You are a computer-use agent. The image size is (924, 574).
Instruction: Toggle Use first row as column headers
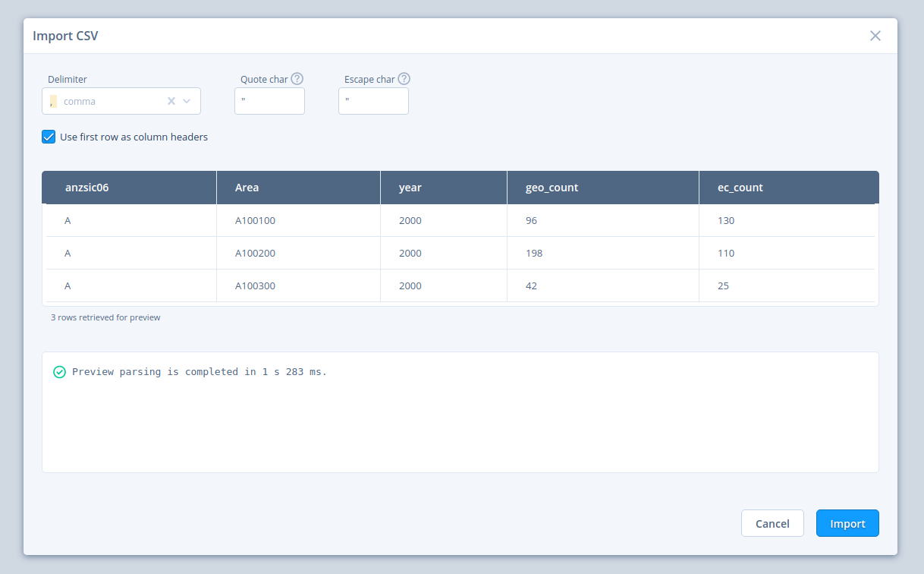49,137
